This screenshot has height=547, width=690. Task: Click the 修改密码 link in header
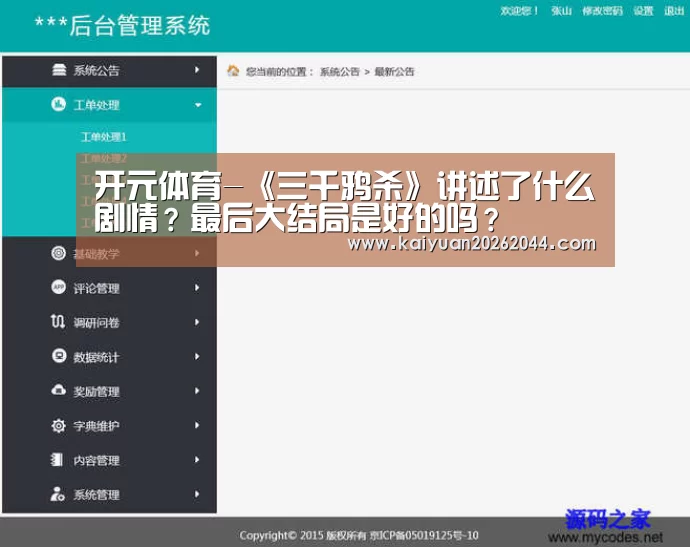[602, 11]
